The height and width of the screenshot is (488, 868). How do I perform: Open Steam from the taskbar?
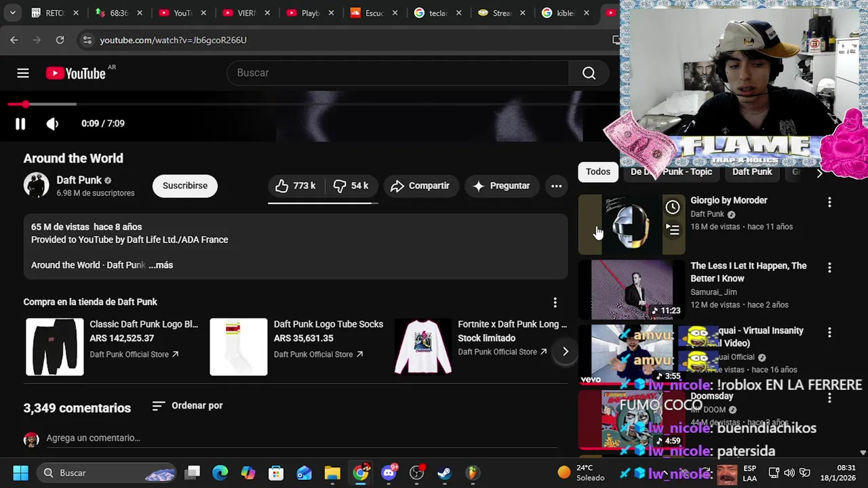(x=444, y=473)
